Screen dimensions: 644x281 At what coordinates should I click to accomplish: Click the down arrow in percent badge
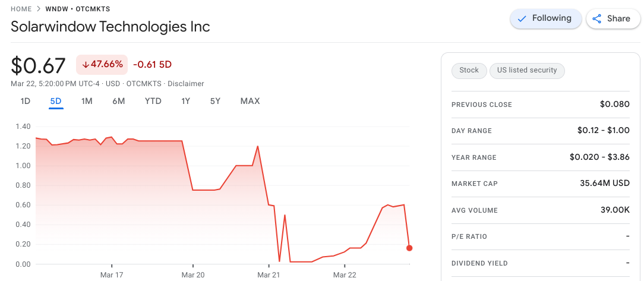click(x=86, y=64)
